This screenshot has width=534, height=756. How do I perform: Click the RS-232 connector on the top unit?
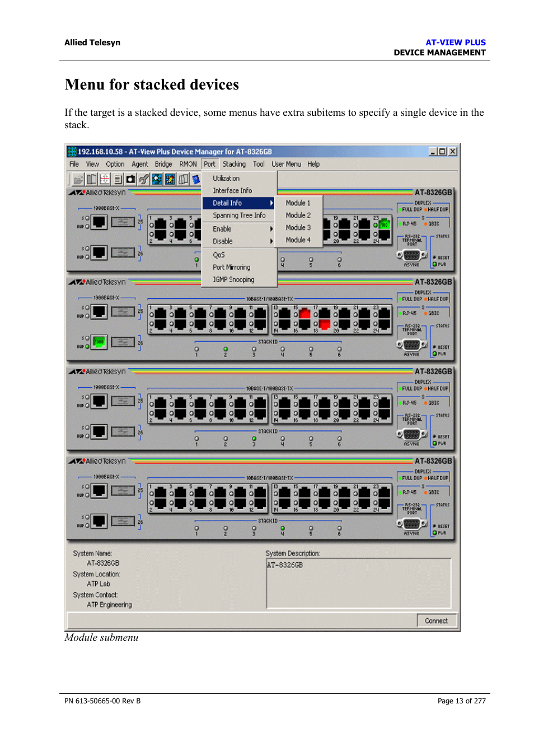click(411, 255)
